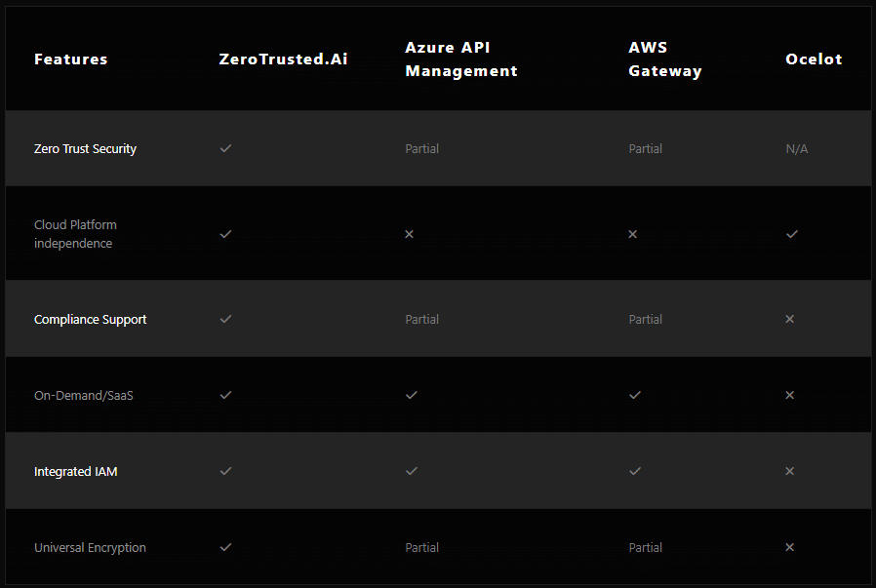This screenshot has height=588, width=876.
Task: Click Azure Partial text for Compliance Support
Action: coord(421,320)
